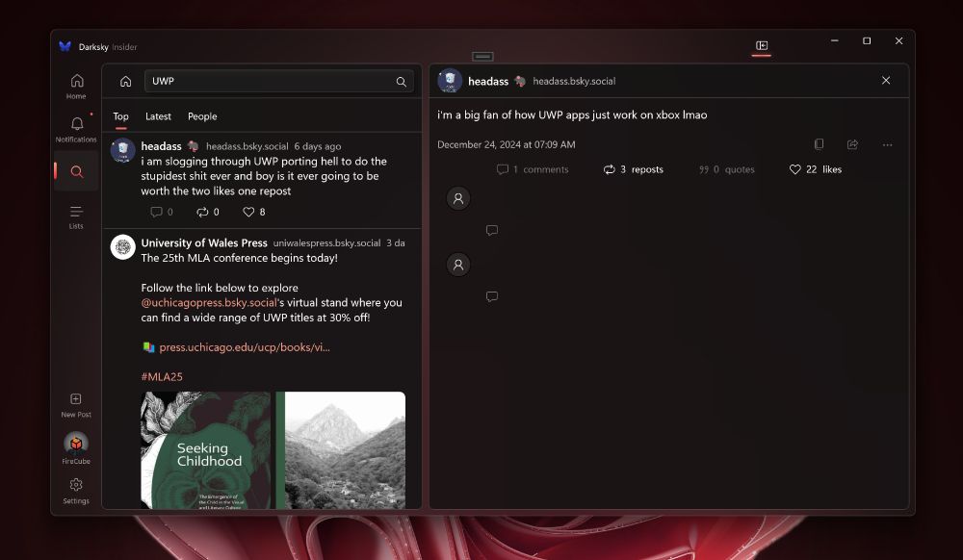Switch to the Top results tab

pyautogui.click(x=120, y=116)
